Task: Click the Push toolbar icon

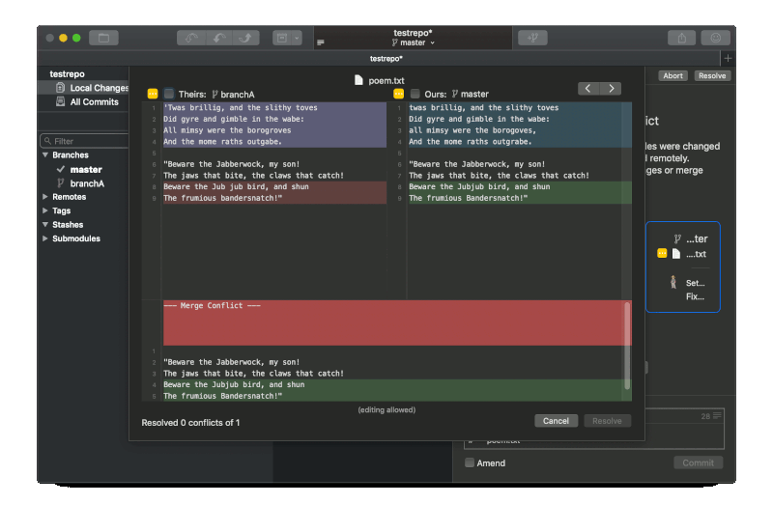Action: [246, 38]
